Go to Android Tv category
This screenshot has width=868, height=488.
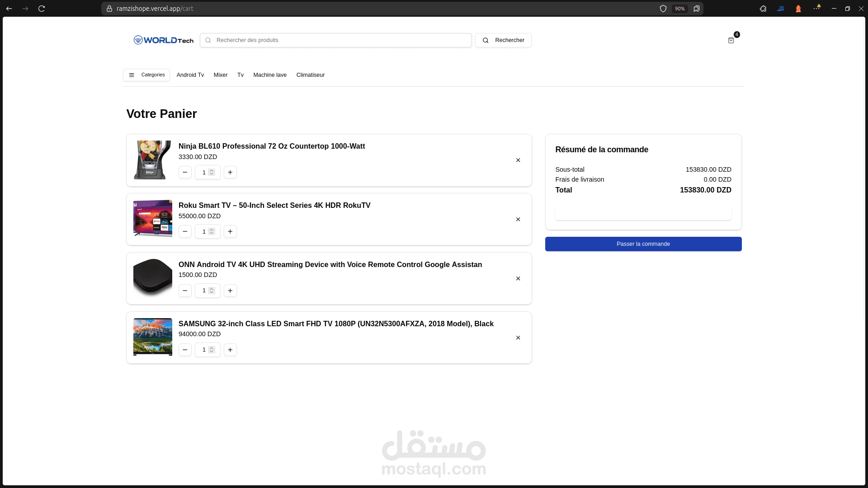point(190,75)
